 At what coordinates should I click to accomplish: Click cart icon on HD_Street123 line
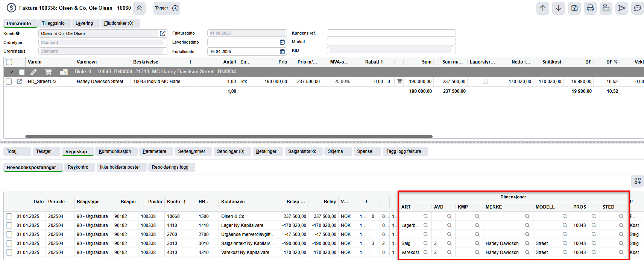tap(399, 81)
